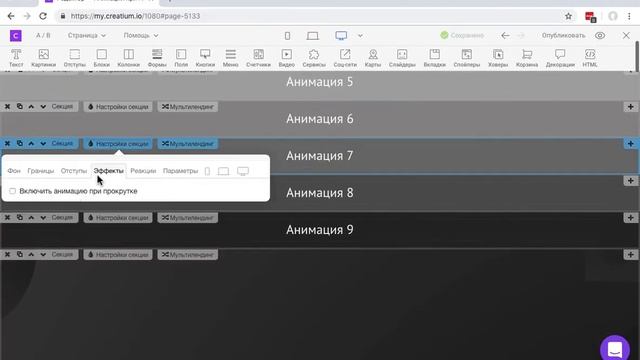This screenshot has width=640, height=360.
Task: Close the editor with X
Action: [x=626, y=36]
